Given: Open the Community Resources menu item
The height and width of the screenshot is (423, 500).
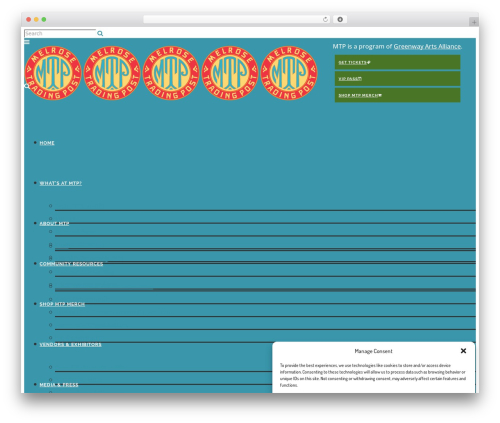Looking at the screenshot, I should pos(71,264).
